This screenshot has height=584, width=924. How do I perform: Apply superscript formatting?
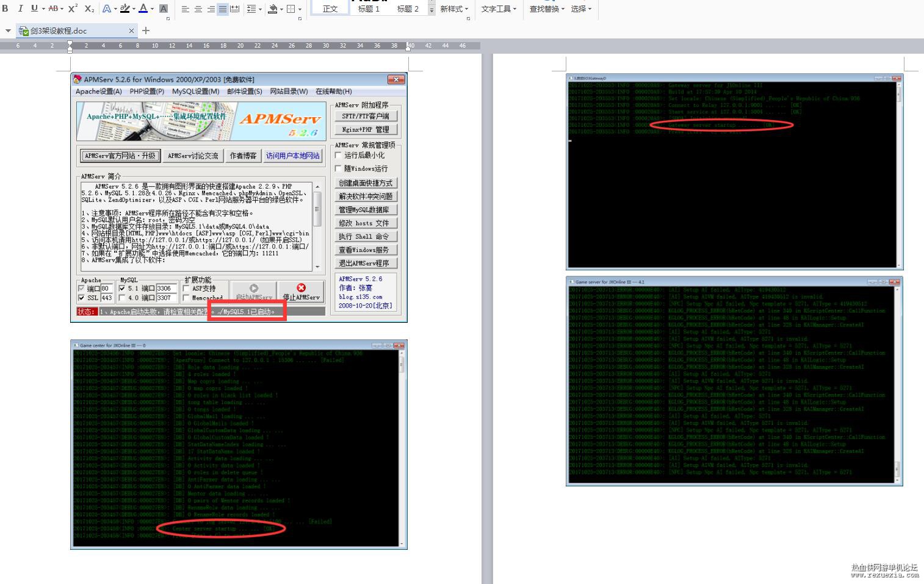[x=73, y=9]
